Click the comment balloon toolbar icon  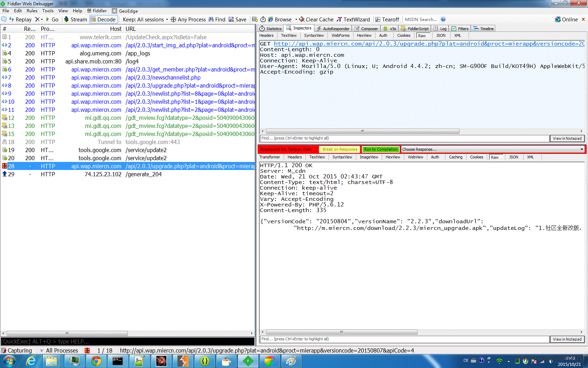coord(4,19)
